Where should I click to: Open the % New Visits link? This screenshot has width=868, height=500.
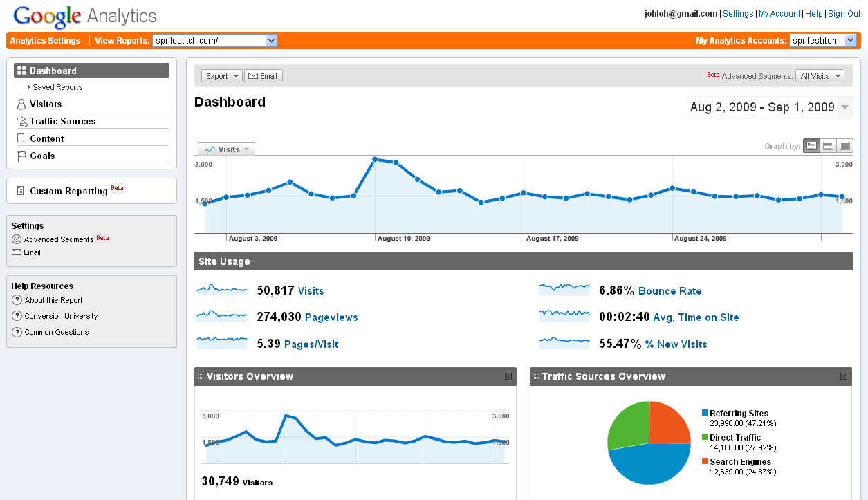[x=676, y=344]
